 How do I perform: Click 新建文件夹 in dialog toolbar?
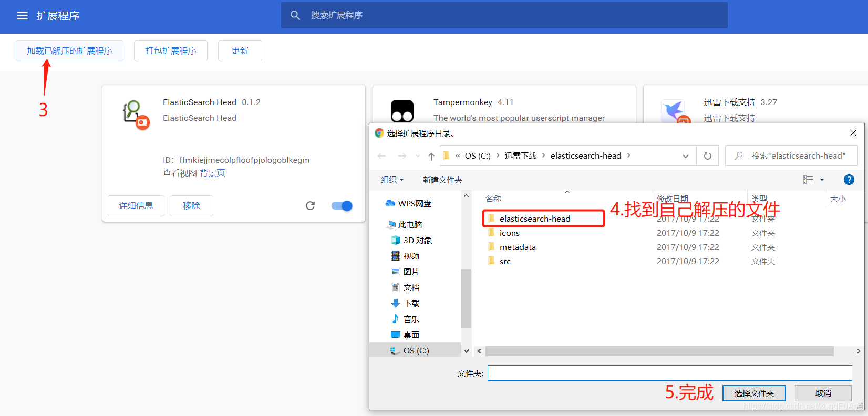[442, 180]
